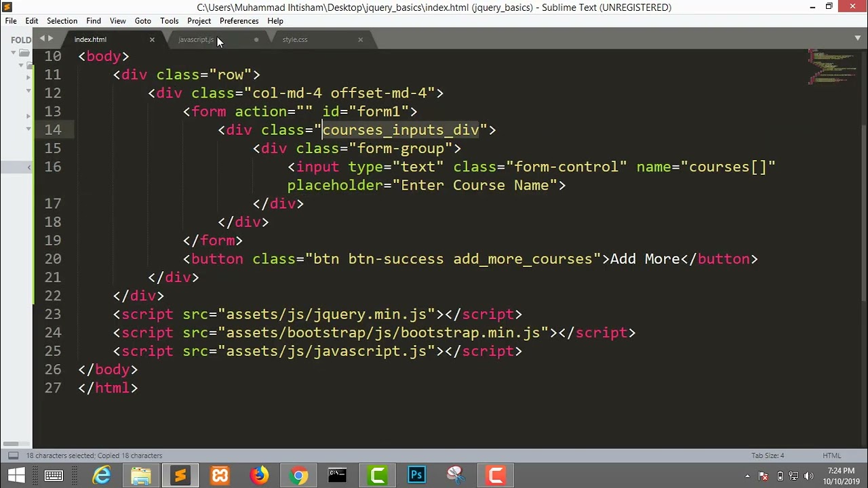Click the 'courses_inputs_div' selected text
This screenshot has width=868, height=488.
(400, 130)
